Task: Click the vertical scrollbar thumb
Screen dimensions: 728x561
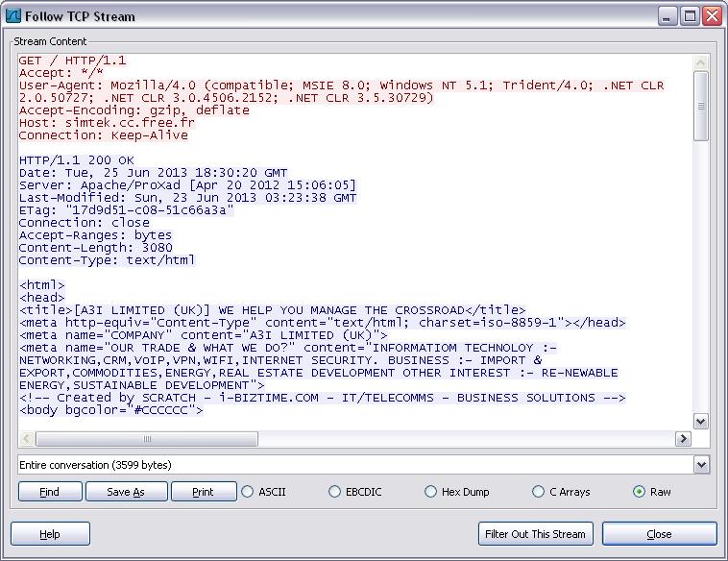Action: (700, 106)
